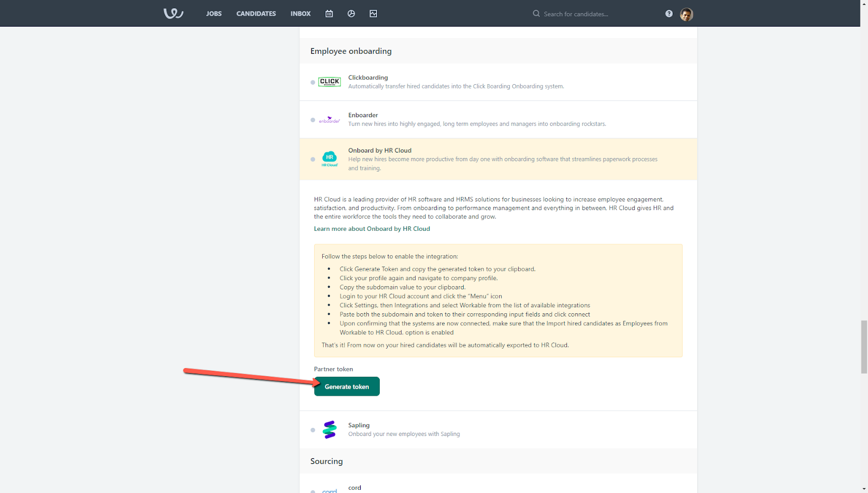Click the 'Click Generate Token and copy' step
This screenshot has height=493, width=868.
437,269
